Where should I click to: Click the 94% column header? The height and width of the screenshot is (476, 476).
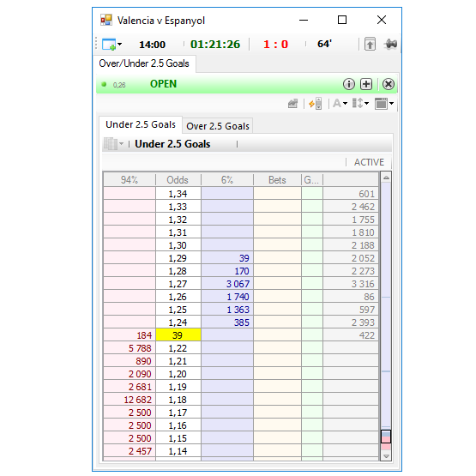tap(130, 180)
